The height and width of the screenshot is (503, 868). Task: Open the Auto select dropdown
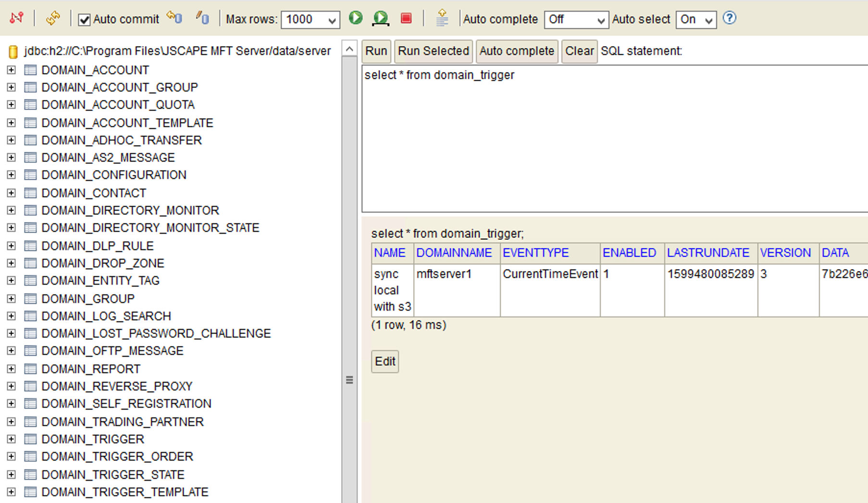(696, 20)
